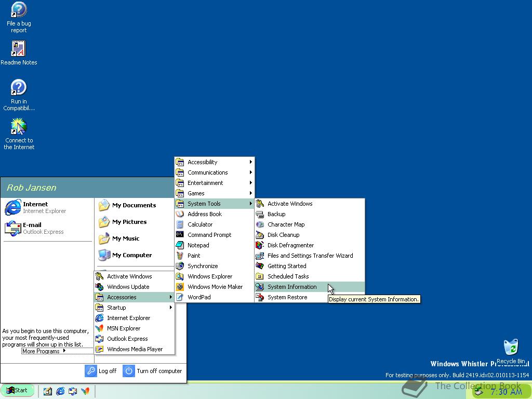
Task: Expand the System Tools submenu arrow
Action: point(251,204)
